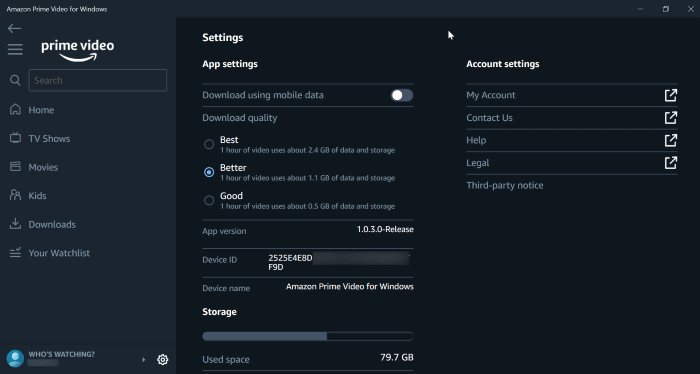Click the storage usage progress bar
Screen dimensions: 700x374
(308, 336)
